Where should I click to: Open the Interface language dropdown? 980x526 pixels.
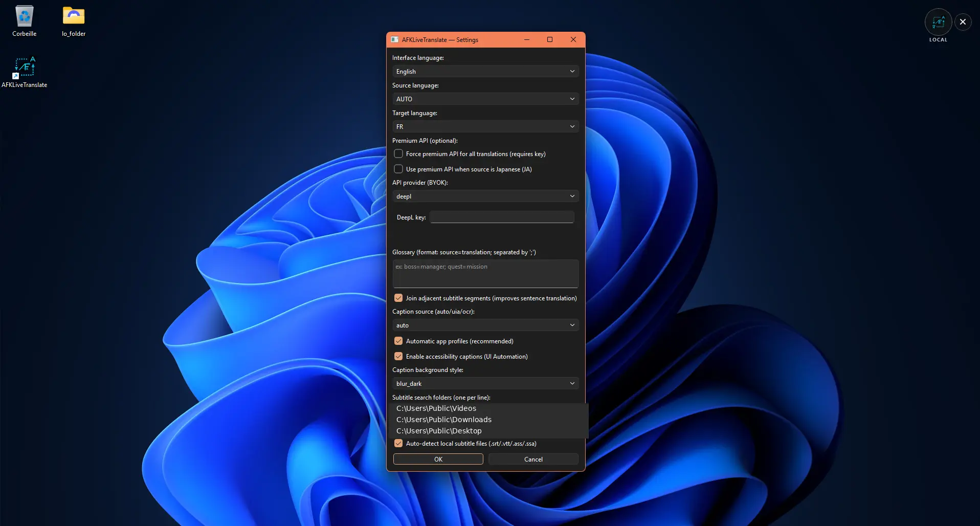click(485, 71)
